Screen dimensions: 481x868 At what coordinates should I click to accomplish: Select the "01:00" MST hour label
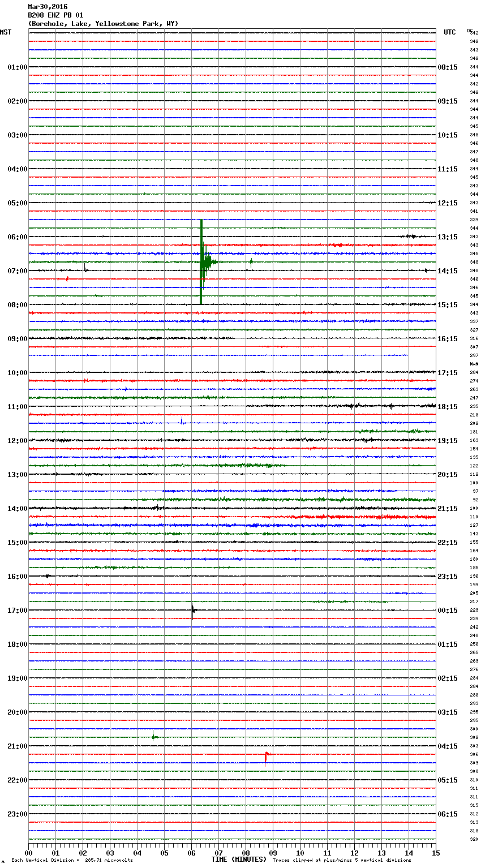[x=18, y=67]
